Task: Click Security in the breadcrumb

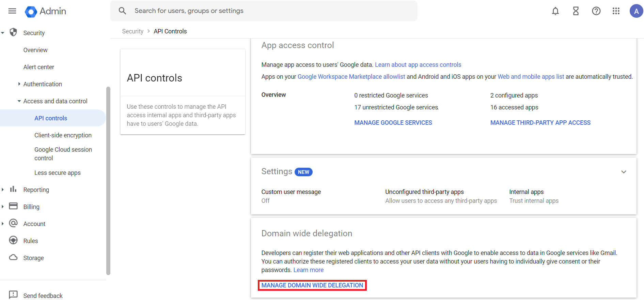Action: click(132, 31)
